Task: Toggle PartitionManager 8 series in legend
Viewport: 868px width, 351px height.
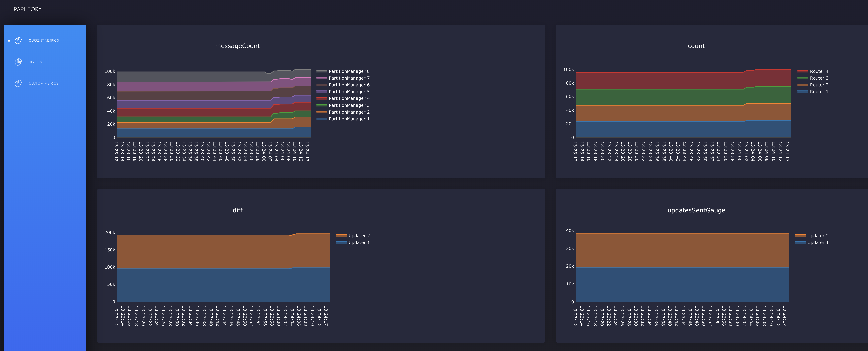Action: (349, 71)
